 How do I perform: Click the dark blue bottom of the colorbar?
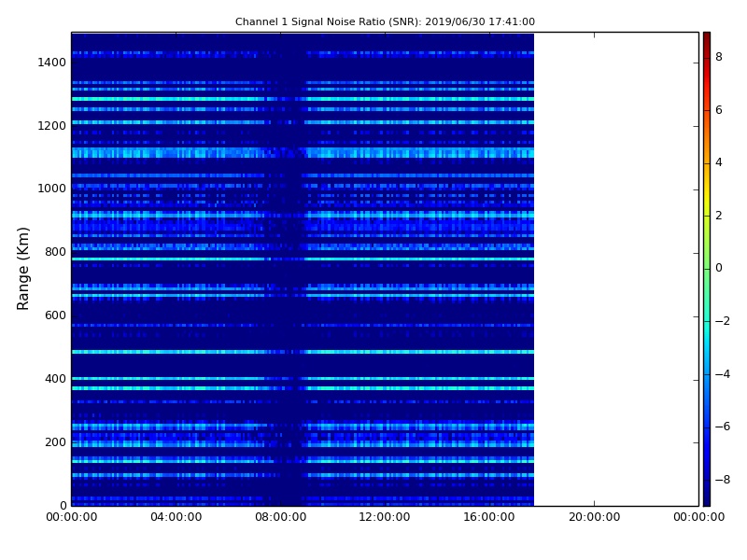pos(707,496)
